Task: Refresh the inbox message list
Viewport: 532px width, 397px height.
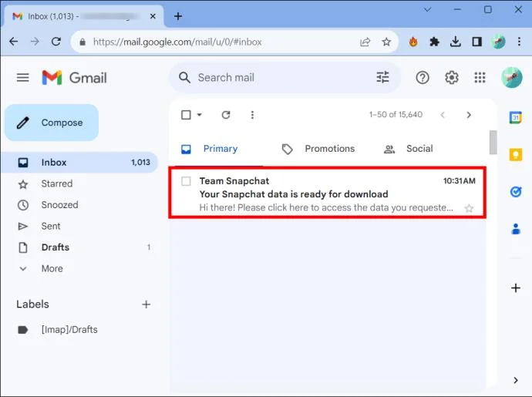Action: click(226, 115)
